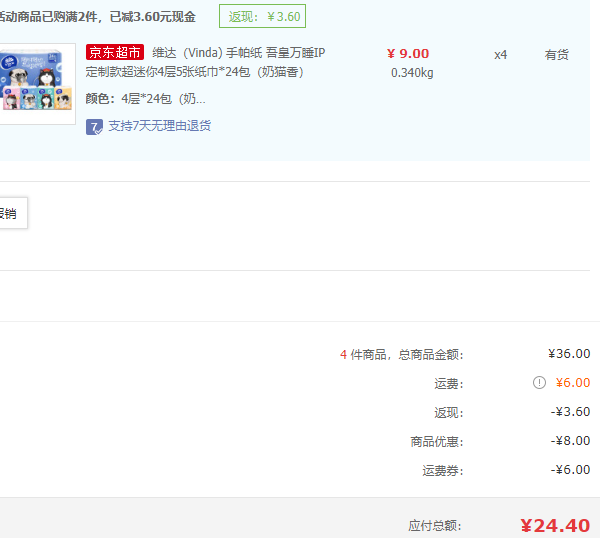Screen dimensions: 600x538
Task: Click the 商品优惠 discount -¥8.00
Action: [571, 441]
